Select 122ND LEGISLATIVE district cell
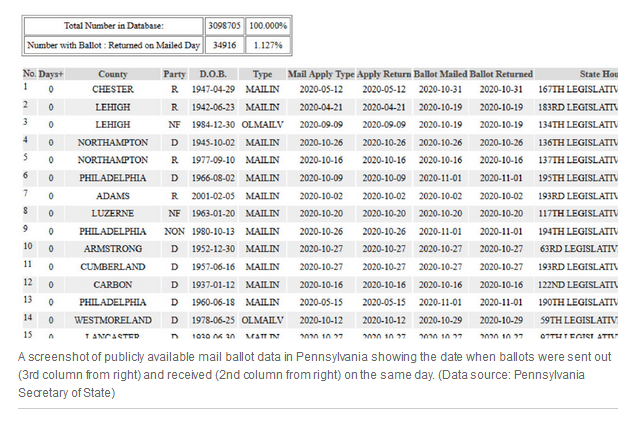The height and width of the screenshot is (421, 643). pos(577,284)
